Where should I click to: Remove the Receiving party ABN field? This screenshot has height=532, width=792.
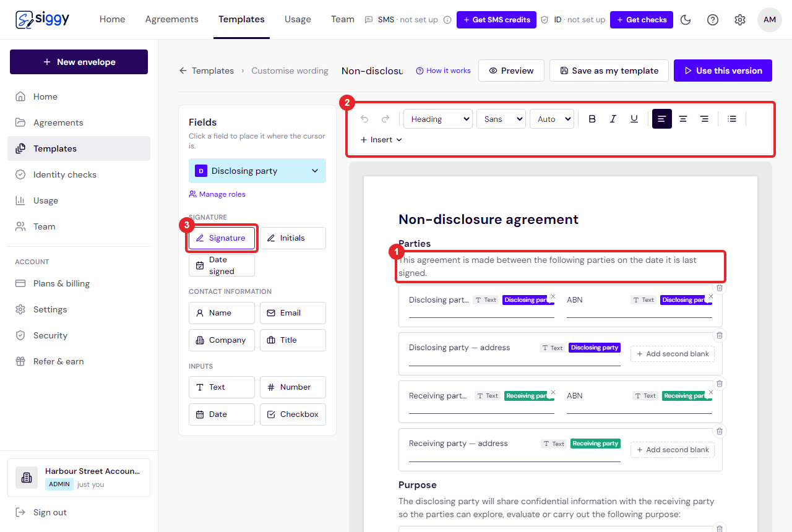[711, 392]
